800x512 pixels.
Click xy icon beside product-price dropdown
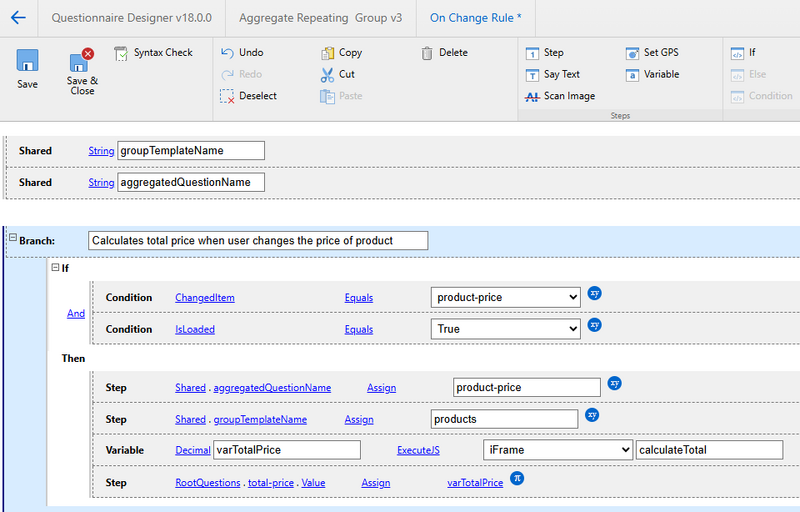tap(594, 293)
